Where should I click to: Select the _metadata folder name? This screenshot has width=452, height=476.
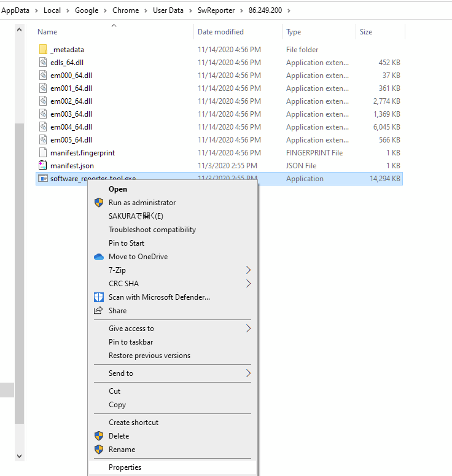click(x=67, y=50)
